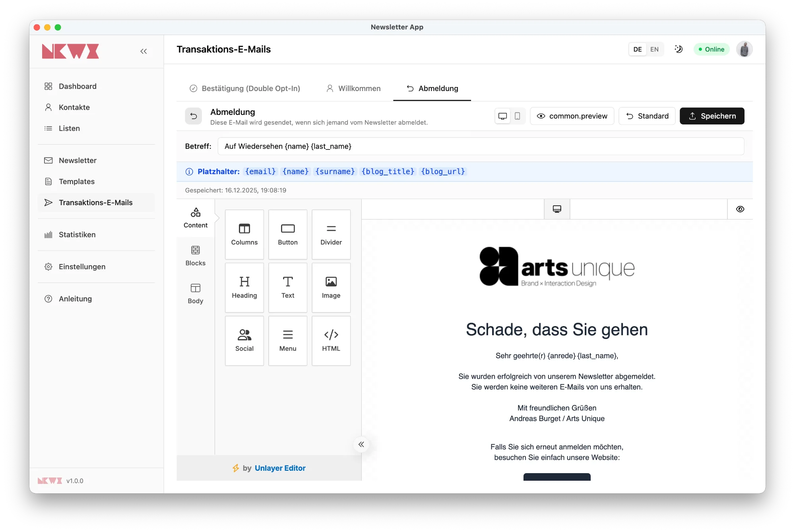The height and width of the screenshot is (532, 795).
Task: Open the Body settings panel
Action: pos(195,293)
